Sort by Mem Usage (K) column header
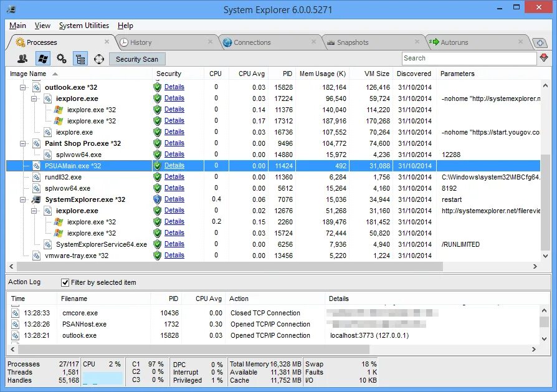Image resolution: width=557 pixels, height=392 pixels. coord(323,74)
